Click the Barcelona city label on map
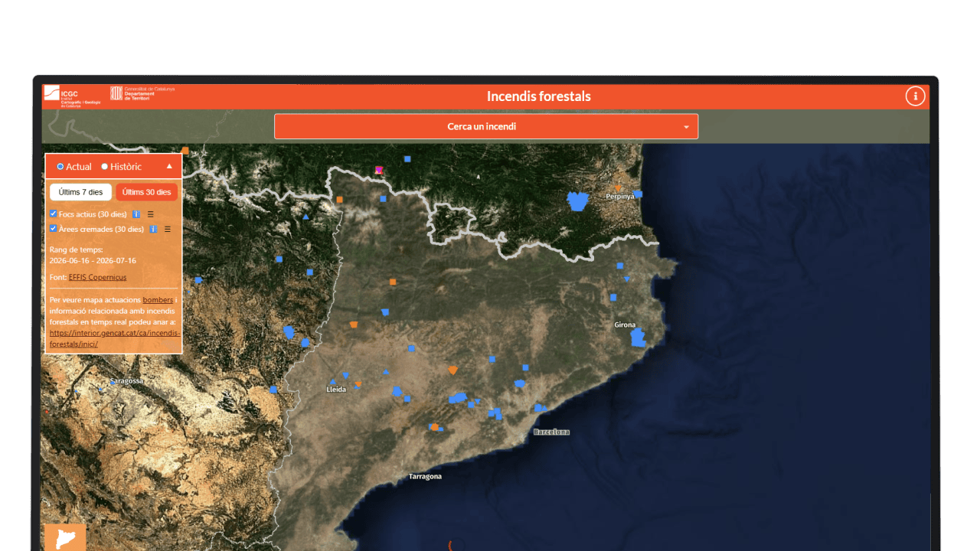This screenshot has height=551, width=980. pos(552,432)
